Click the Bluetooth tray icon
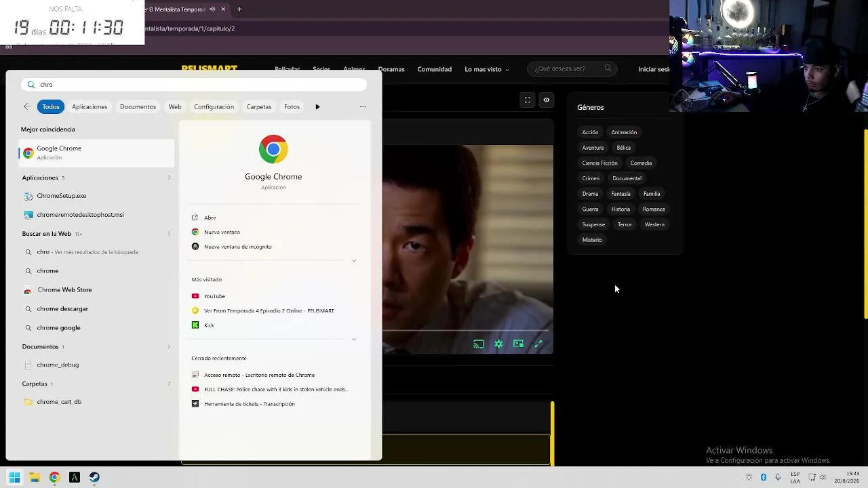 point(763,477)
